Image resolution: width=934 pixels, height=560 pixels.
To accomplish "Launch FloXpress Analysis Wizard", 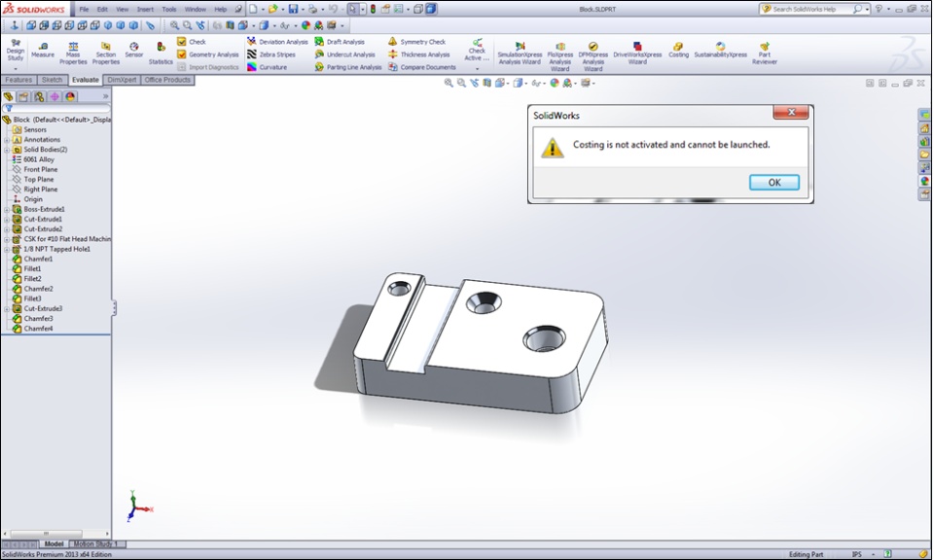I will (560, 56).
